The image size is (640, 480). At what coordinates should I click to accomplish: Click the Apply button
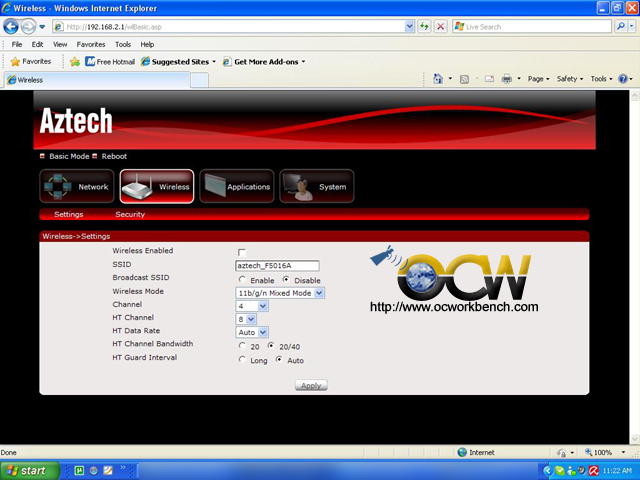click(x=311, y=385)
